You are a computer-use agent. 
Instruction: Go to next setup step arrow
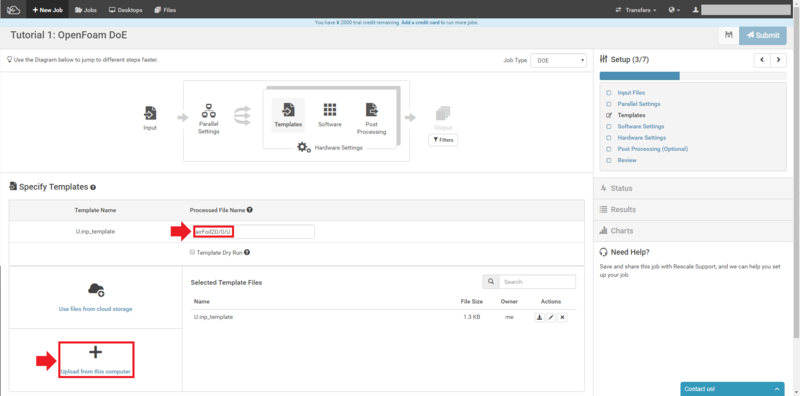779,60
